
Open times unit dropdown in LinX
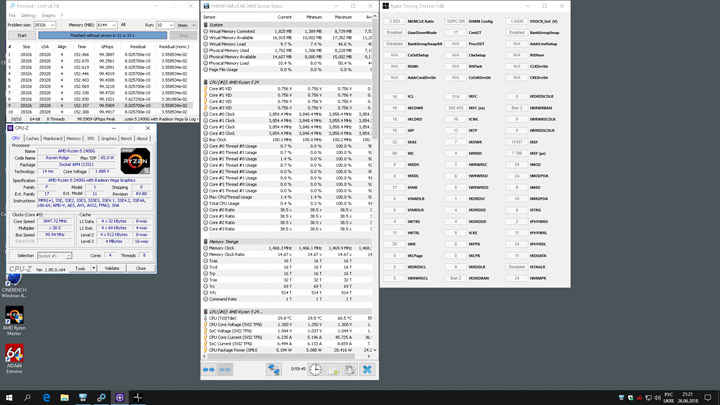[187, 25]
